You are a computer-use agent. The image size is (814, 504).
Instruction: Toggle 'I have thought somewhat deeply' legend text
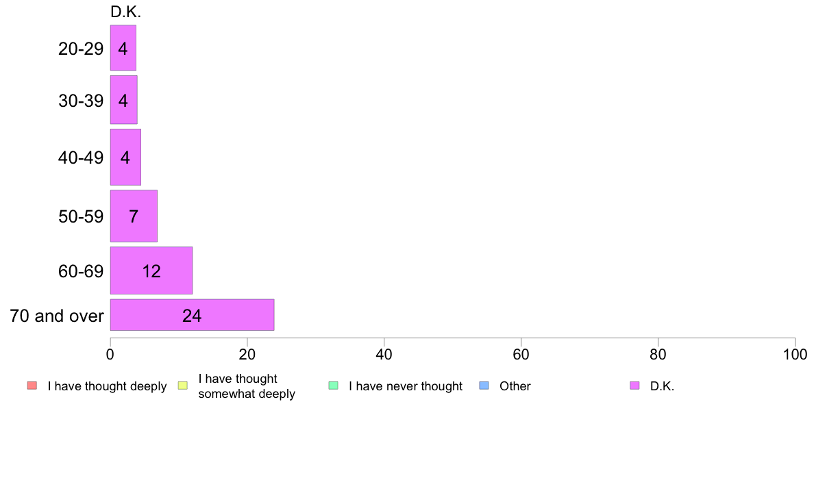coord(247,386)
